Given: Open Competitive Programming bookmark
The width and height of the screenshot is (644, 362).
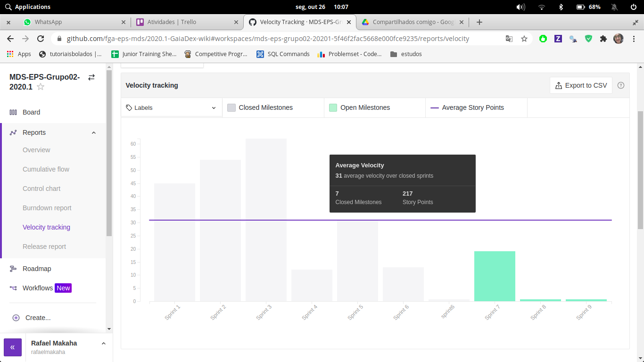Looking at the screenshot, I should tap(216, 54).
